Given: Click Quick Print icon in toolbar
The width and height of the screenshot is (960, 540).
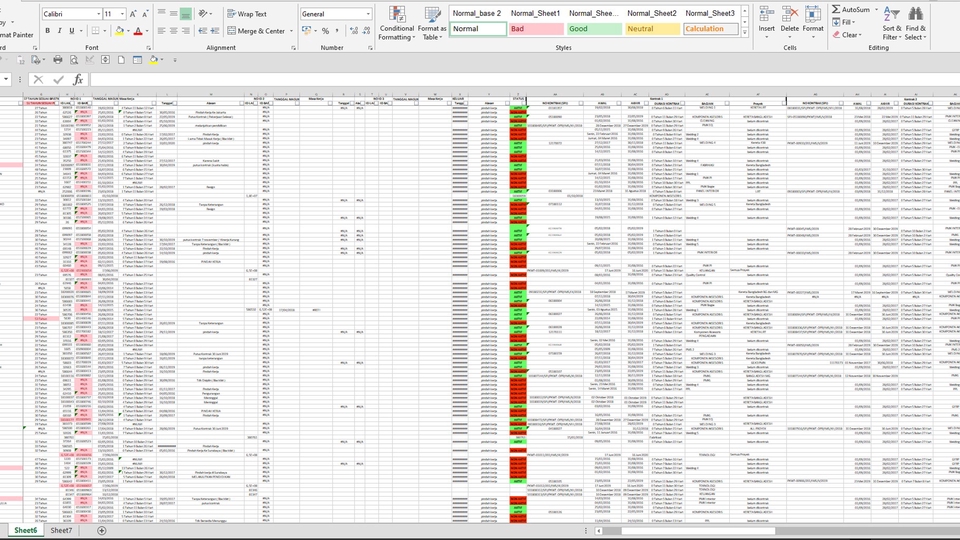Looking at the screenshot, I should pos(58,60).
